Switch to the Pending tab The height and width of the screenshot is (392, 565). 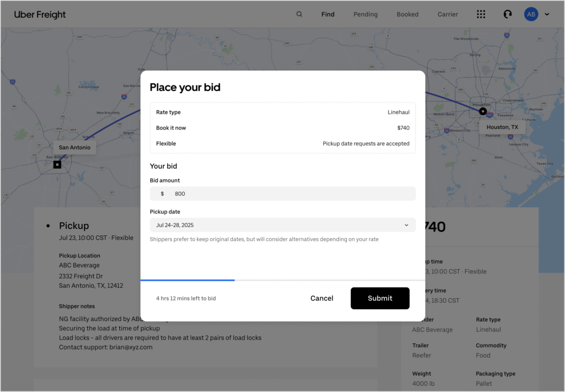click(x=365, y=14)
